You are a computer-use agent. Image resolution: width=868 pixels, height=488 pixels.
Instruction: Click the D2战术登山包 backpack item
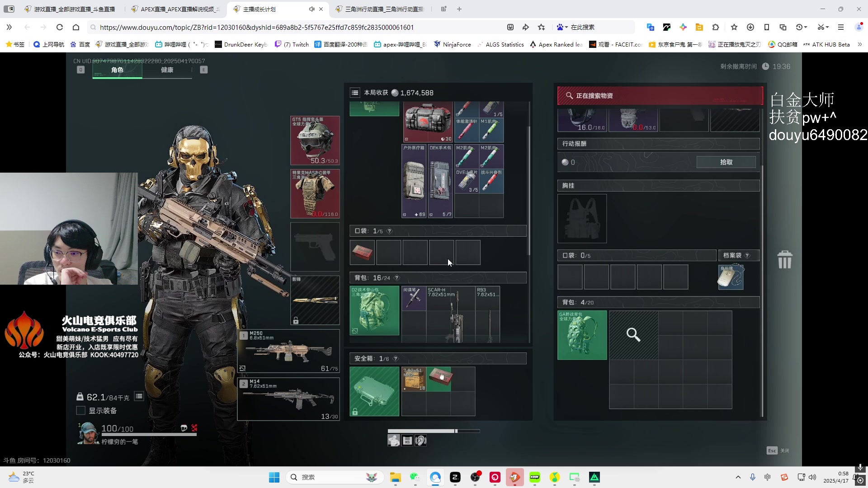[374, 310]
